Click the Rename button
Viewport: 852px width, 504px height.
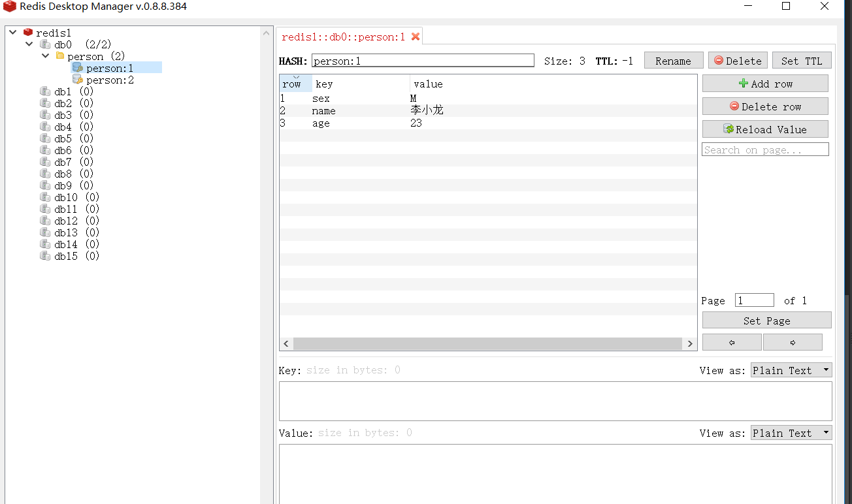tap(674, 61)
